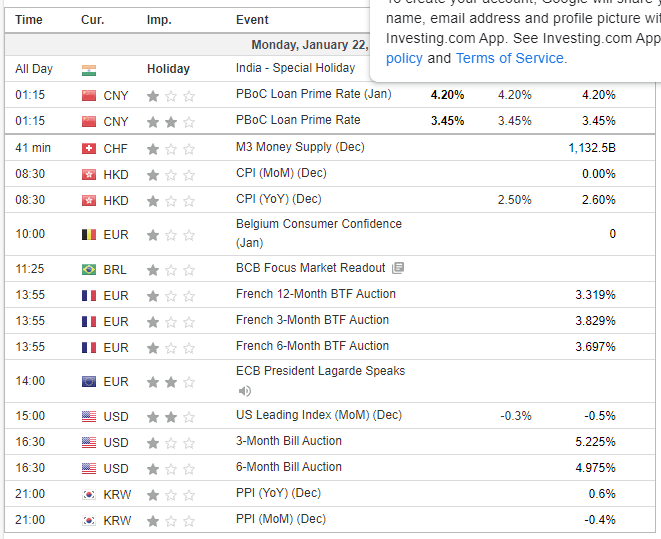Click the China flag on PBoC Loan Prime Rate (Jan)

point(89,95)
